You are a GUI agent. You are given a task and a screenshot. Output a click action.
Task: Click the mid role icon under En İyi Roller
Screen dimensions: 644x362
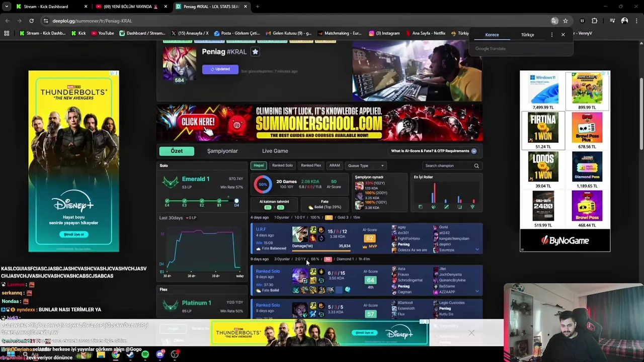446,207
